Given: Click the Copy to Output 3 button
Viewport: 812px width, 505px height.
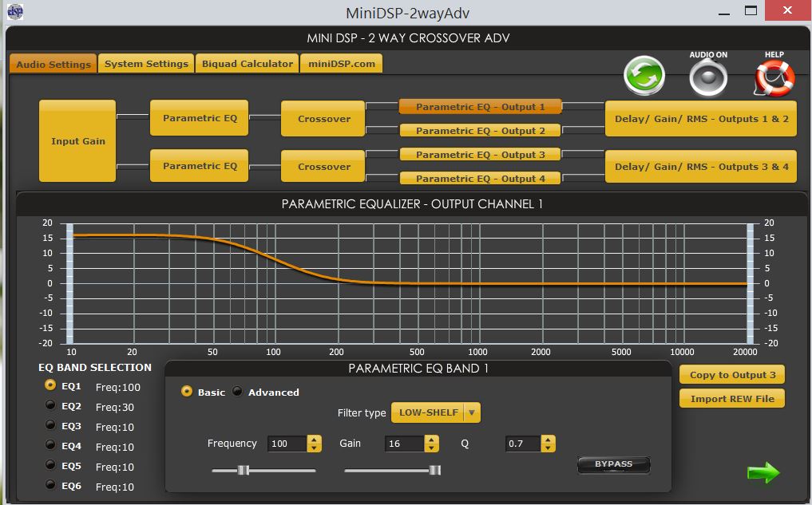Looking at the screenshot, I should click(732, 375).
